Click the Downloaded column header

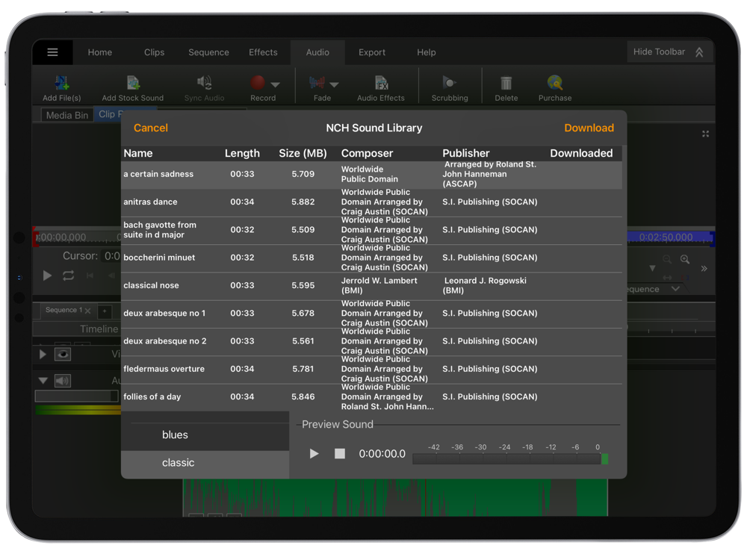(581, 153)
